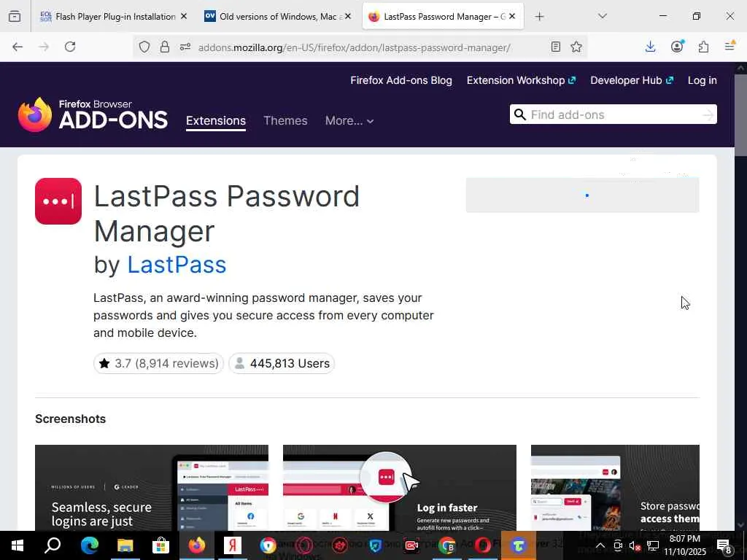Image resolution: width=747 pixels, height=560 pixels.
Task: Click the loading install button placeholder
Action: coord(582,195)
